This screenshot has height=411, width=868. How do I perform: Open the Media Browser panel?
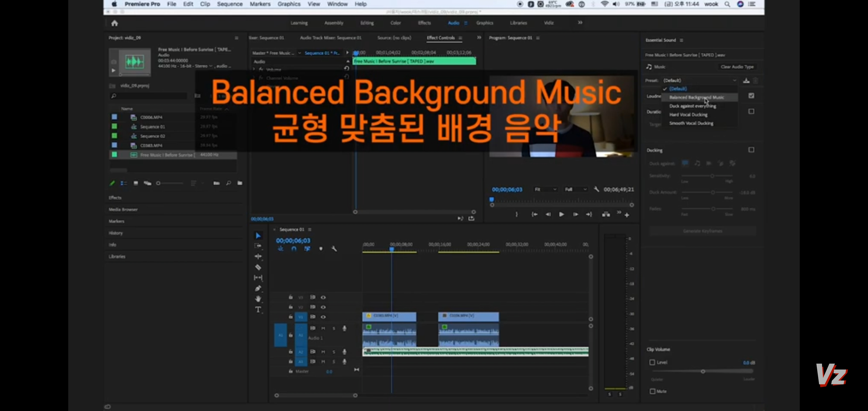click(x=123, y=209)
